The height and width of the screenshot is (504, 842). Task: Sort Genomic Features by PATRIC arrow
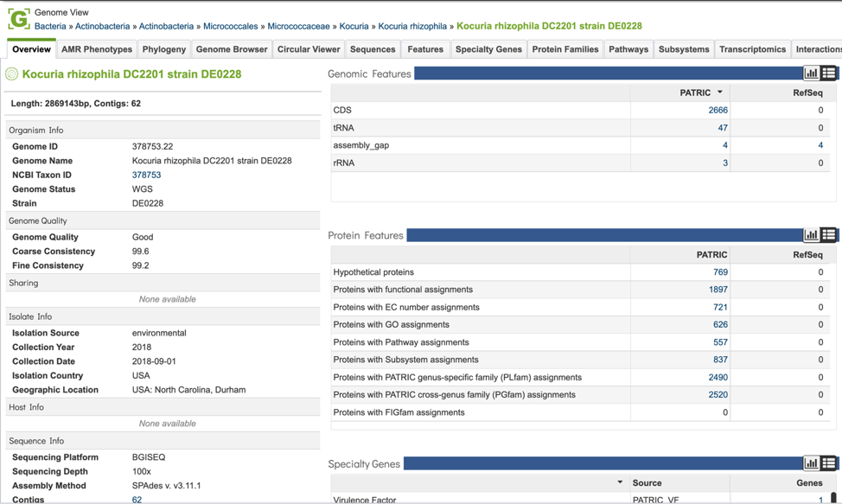point(720,93)
